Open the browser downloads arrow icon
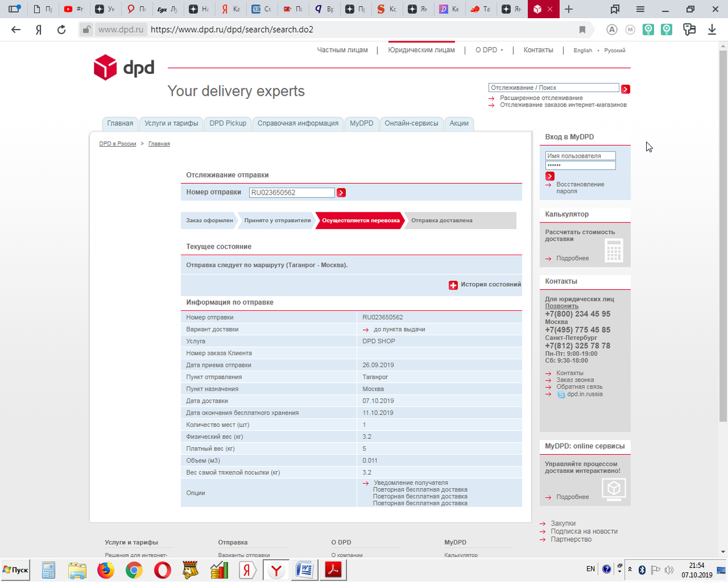Viewport: 728px width, 582px height. click(712, 30)
